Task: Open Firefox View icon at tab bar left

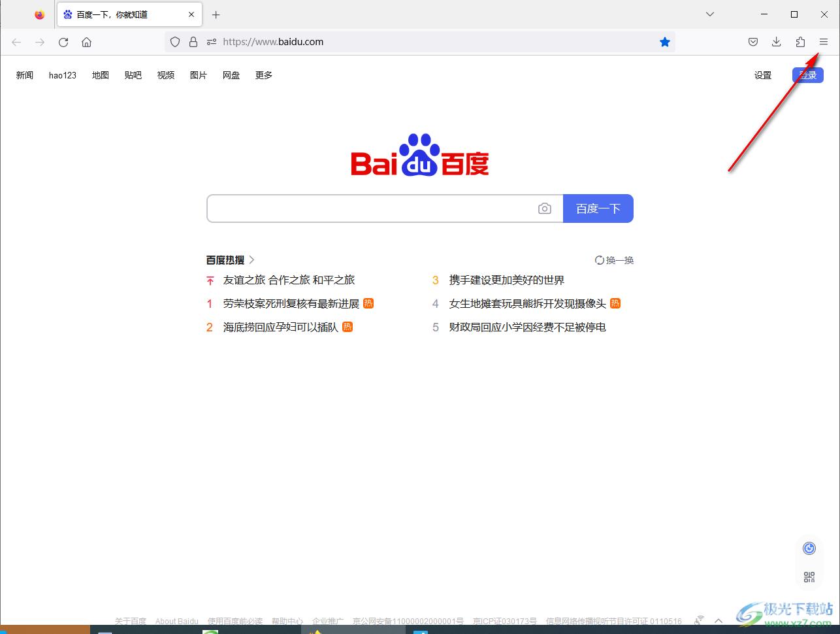Action: pyautogui.click(x=40, y=14)
